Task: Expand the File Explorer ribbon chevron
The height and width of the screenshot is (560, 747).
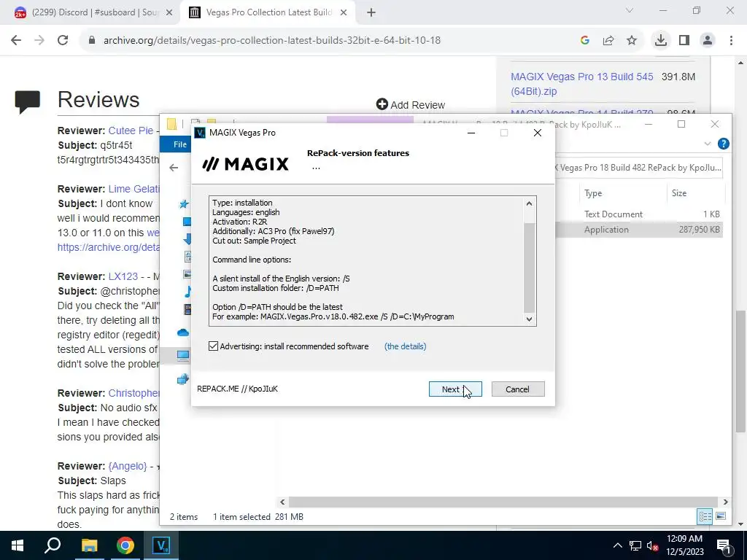Action: tap(708, 144)
